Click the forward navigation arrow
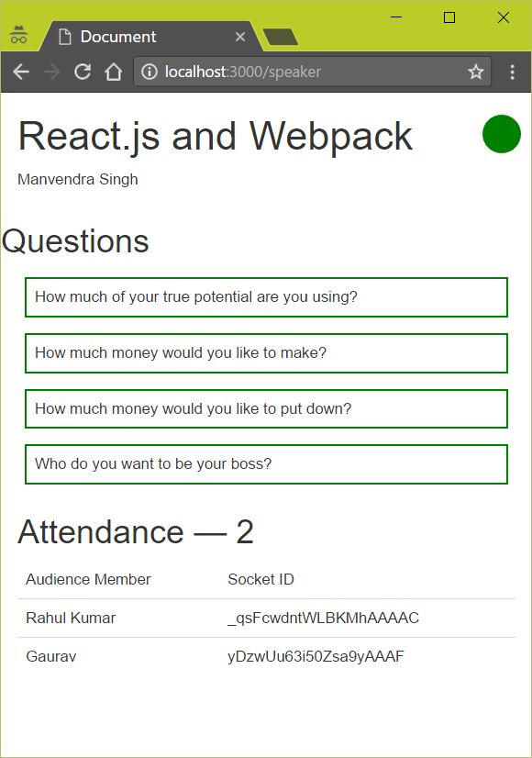 [51, 72]
